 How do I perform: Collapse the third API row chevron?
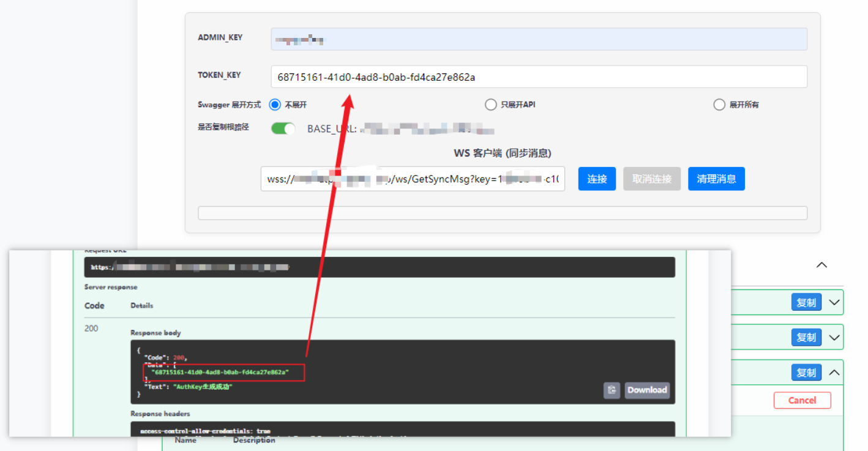click(834, 372)
